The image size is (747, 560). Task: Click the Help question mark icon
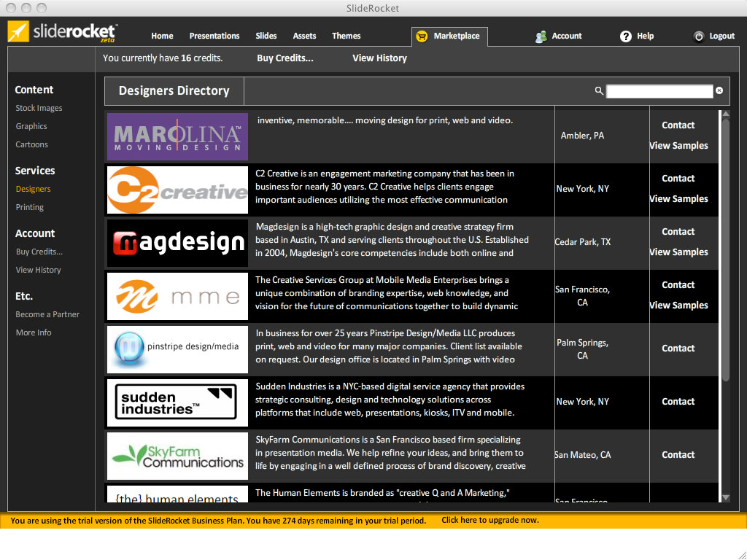[x=625, y=36]
